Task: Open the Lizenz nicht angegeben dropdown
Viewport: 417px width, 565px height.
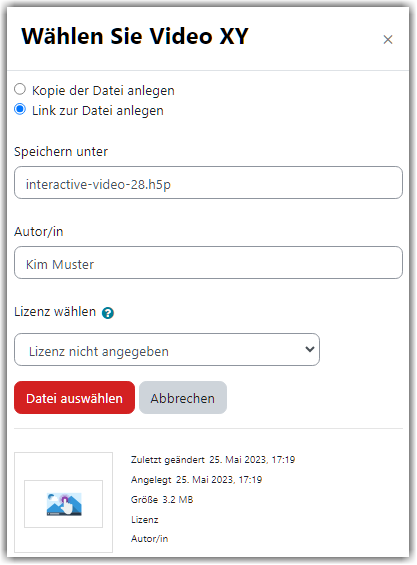Action: coord(167,350)
